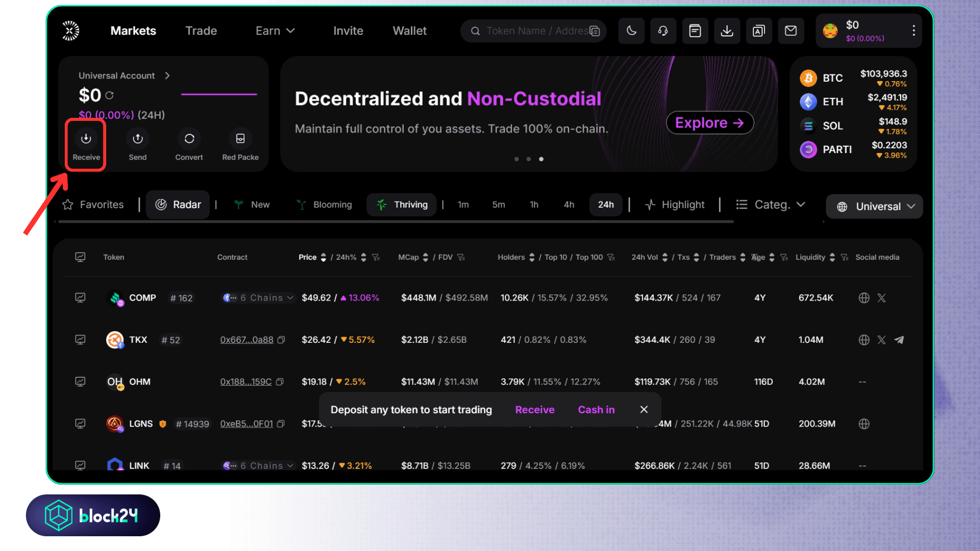Expand LINK 6 Chains dropdown
980x551 pixels.
click(258, 465)
